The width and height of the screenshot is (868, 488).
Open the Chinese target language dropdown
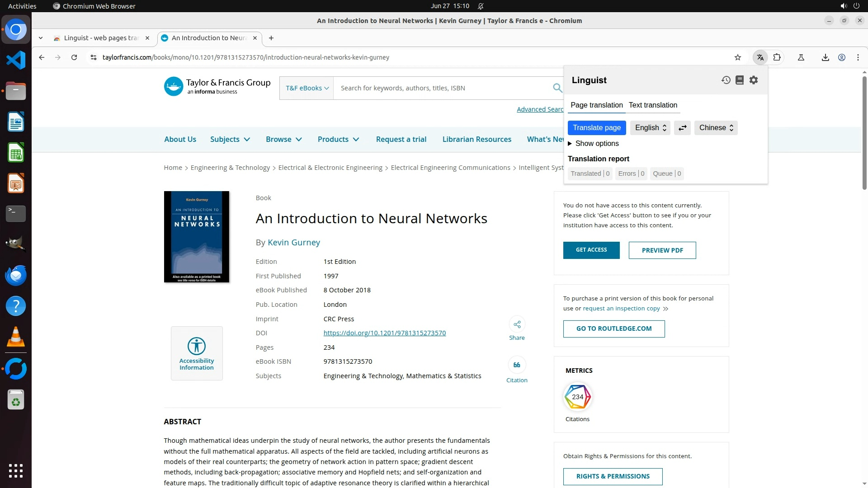click(x=716, y=128)
